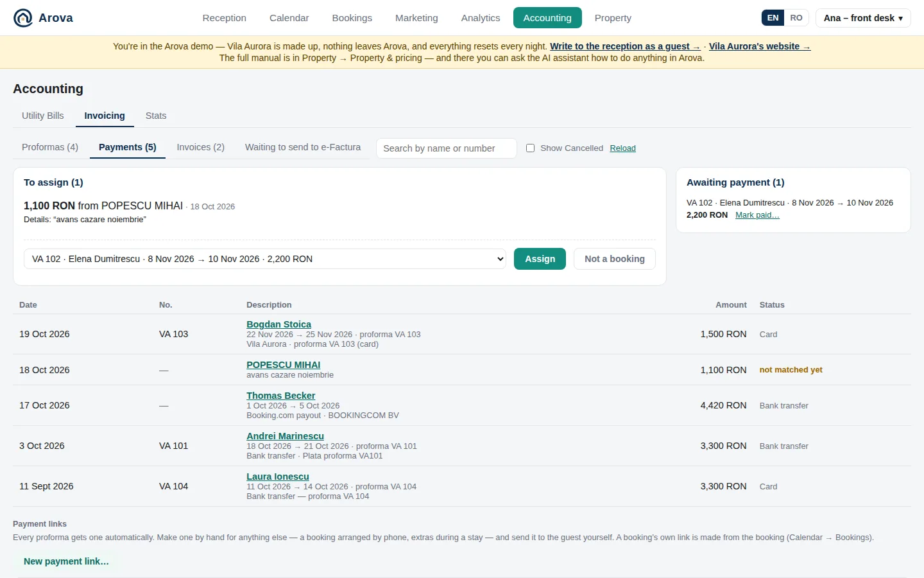This screenshot has width=924, height=578.
Task: Click the 4,420 RON amount cell
Action: coord(723,405)
